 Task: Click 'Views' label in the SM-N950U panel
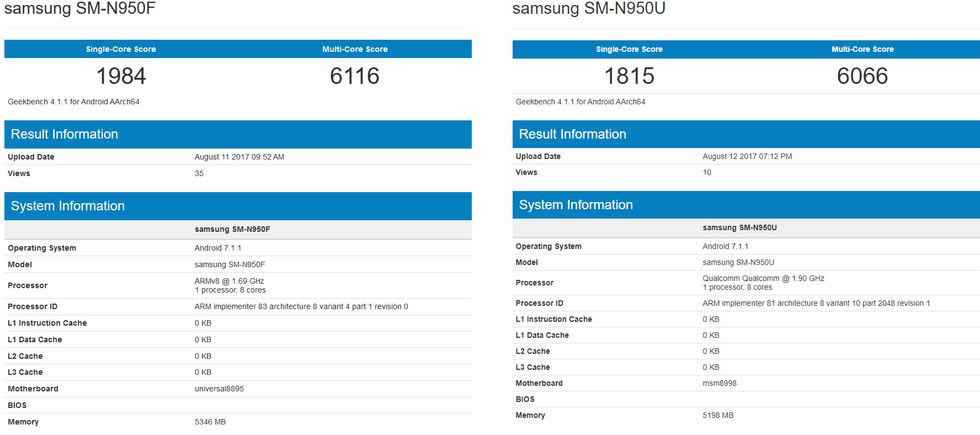click(x=526, y=172)
